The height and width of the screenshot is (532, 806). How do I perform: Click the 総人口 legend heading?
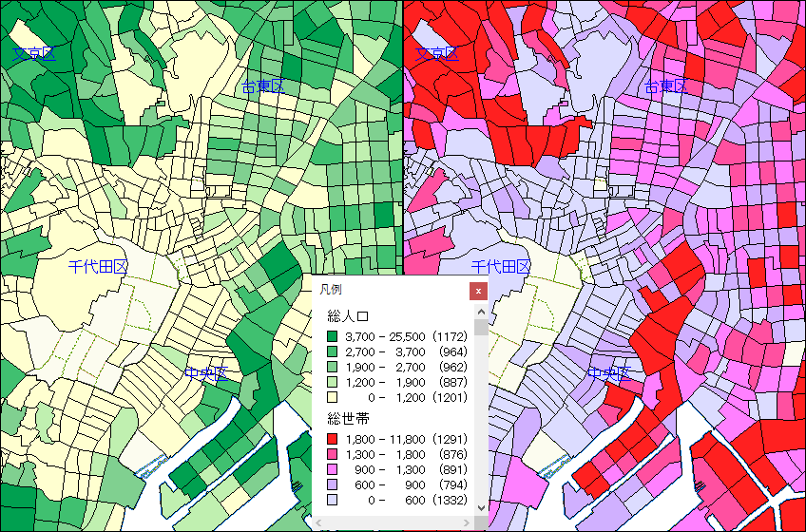[x=348, y=315]
